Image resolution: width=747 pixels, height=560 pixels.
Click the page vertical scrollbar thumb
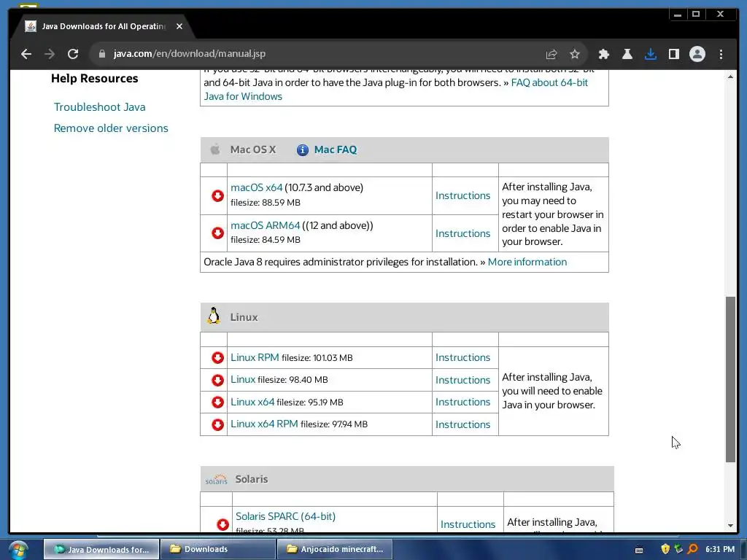(730, 379)
